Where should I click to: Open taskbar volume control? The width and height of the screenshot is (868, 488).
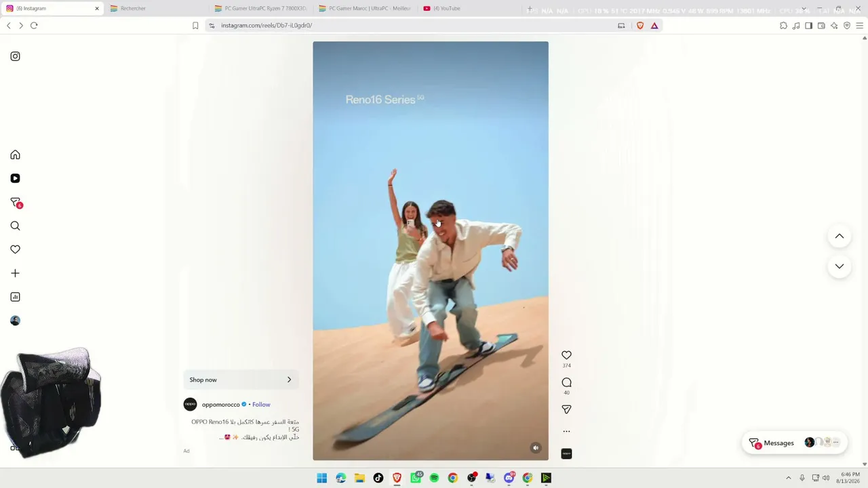point(826,478)
